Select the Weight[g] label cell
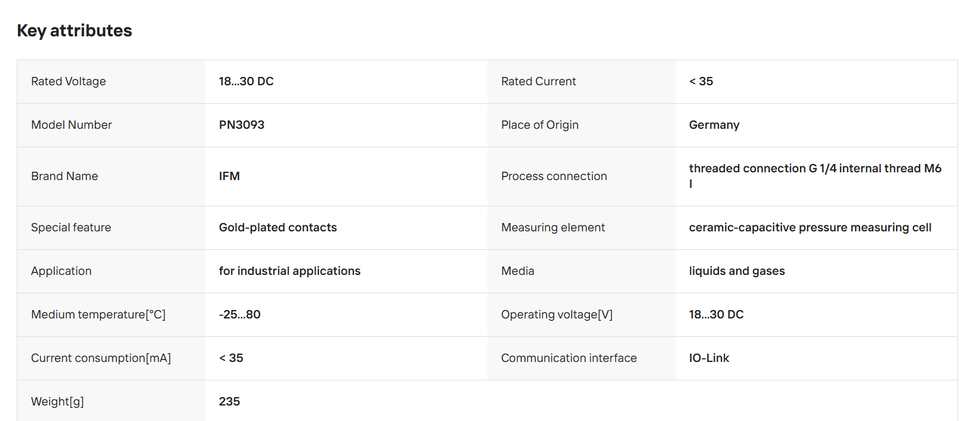This screenshot has width=960, height=421. pyautogui.click(x=111, y=401)
